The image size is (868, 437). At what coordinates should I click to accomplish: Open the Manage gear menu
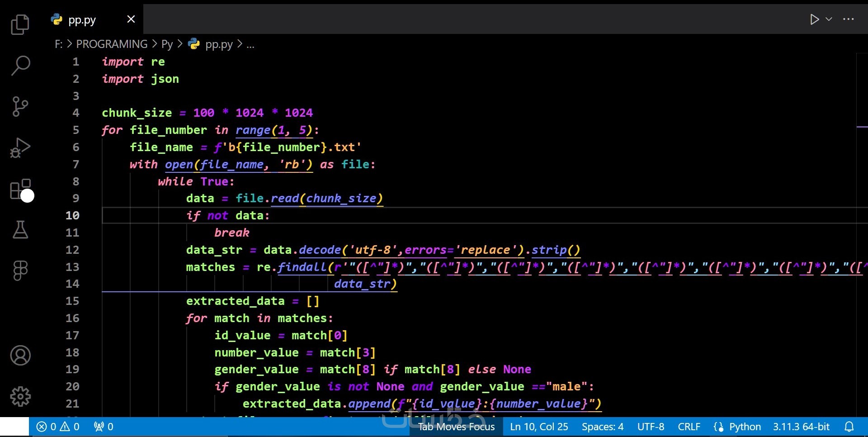[20, 397]
